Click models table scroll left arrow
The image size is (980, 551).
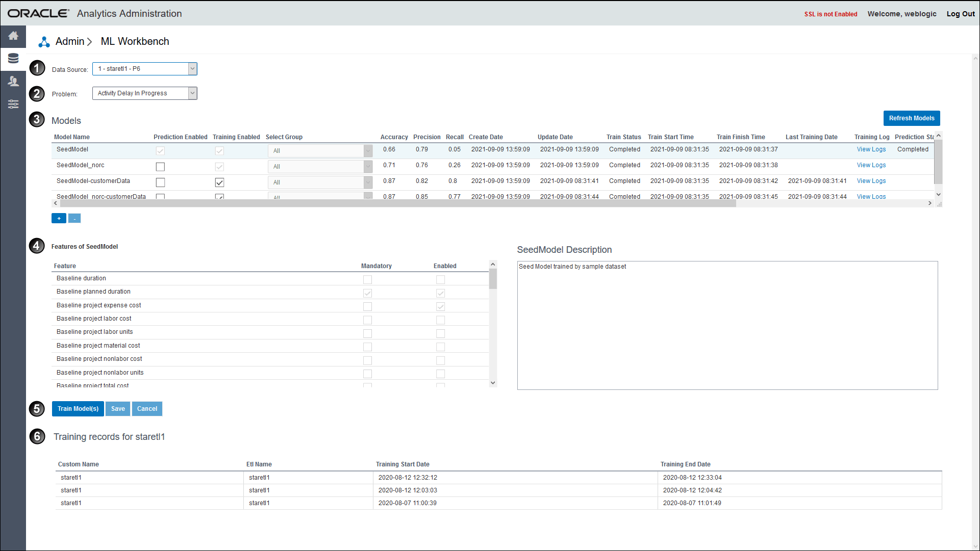pos(56,203)
